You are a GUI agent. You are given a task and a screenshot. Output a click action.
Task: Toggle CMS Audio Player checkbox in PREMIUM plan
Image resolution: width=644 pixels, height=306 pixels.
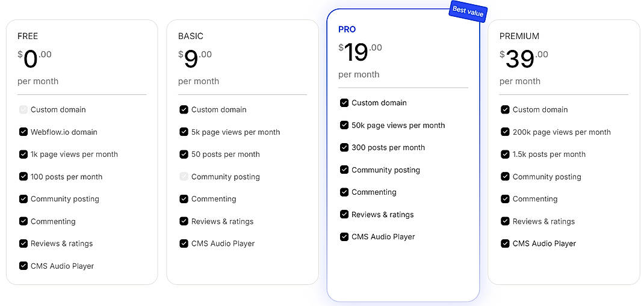[x=505, y=243]
